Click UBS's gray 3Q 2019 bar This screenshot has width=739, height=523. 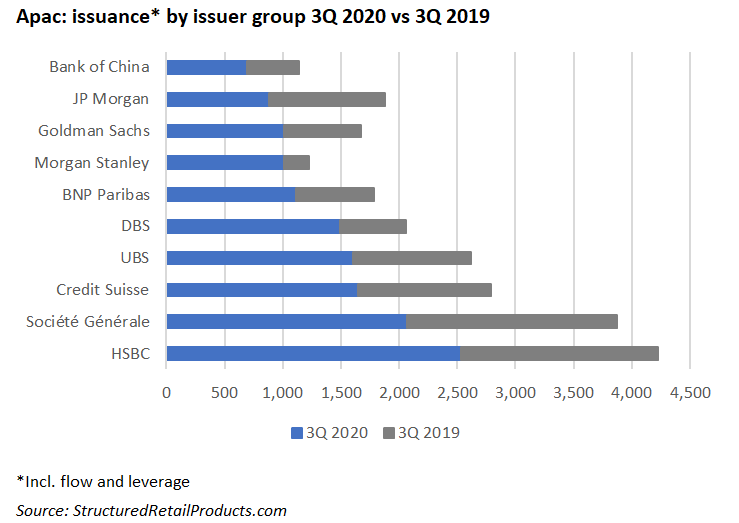[412, 258]
